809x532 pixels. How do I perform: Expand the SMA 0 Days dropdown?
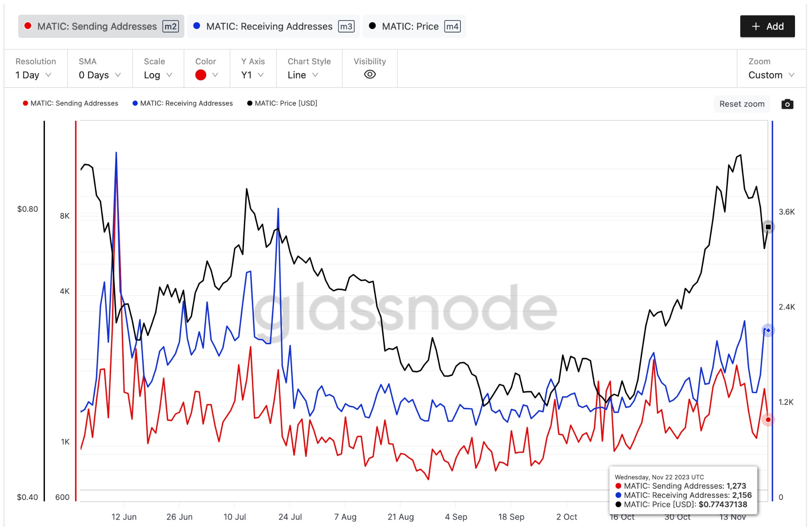100,75
